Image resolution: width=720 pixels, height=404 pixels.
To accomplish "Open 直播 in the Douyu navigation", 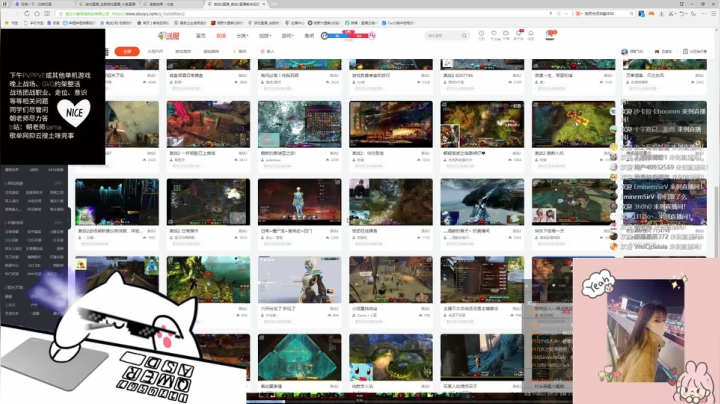I will [221, 35].
